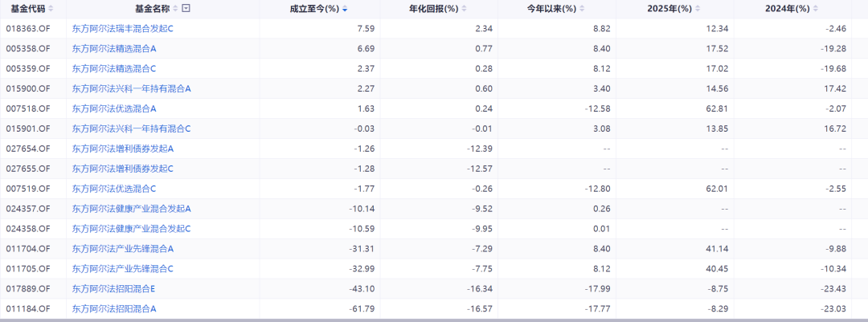Click the 62.81 value for 2025
Image resolution: width=868 pixels, height=322 pixels.
click(718, 108)
